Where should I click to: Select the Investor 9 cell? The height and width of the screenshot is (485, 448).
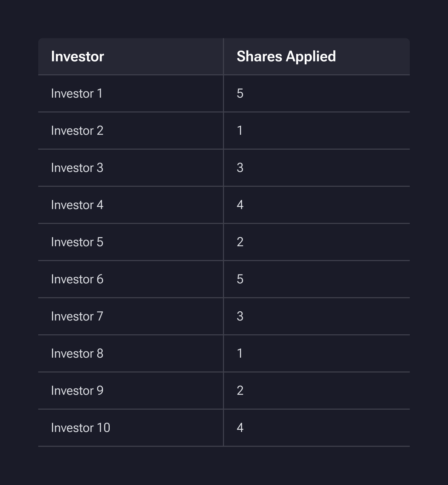[77, 391]
